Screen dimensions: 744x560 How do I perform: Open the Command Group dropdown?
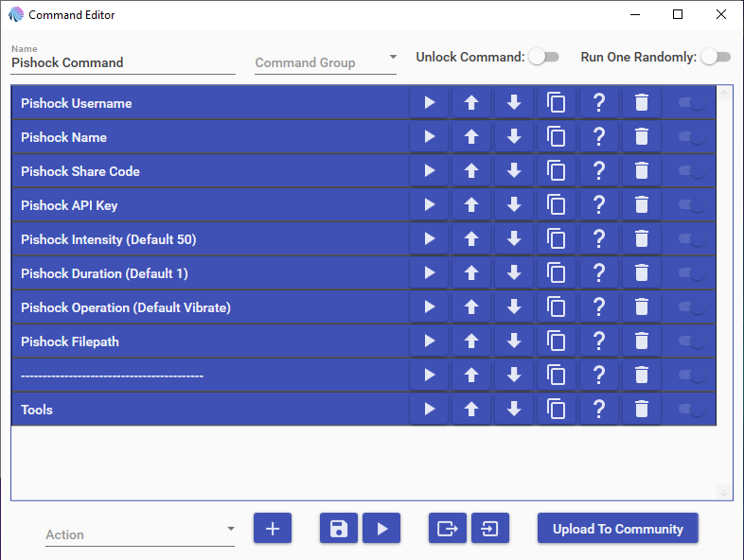[x=326, y=62]
